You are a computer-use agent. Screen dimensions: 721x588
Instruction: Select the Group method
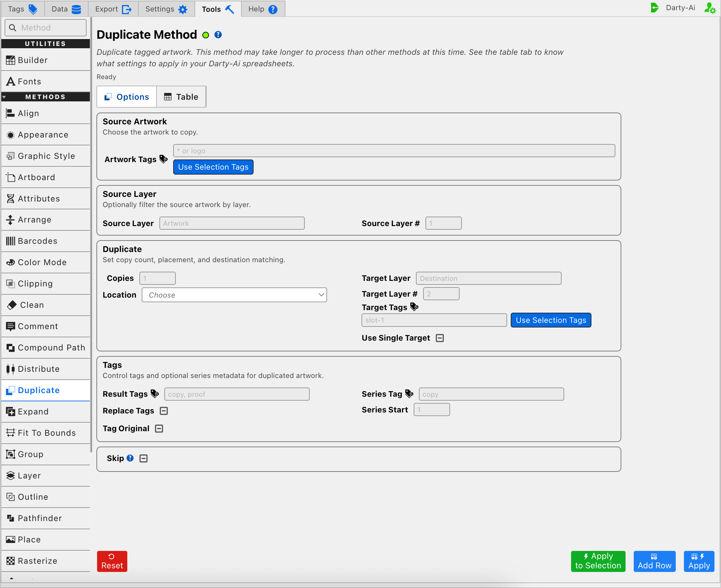[x=45, y=454]
